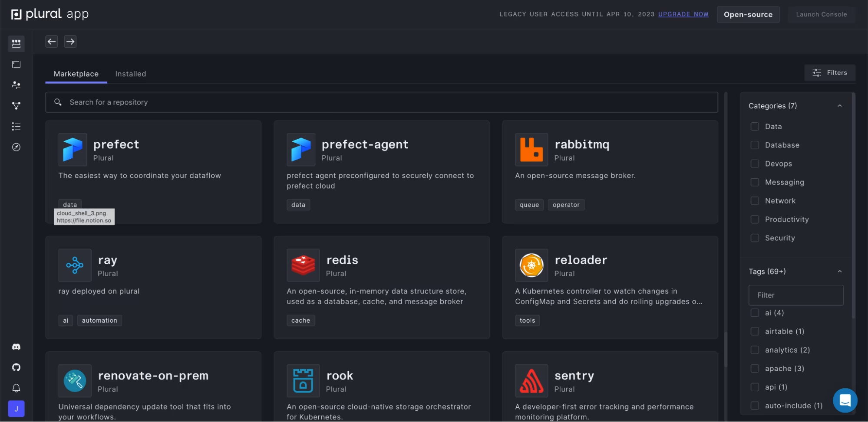
Task: Open the rabbitmq card title
Action: click(582, 145)
